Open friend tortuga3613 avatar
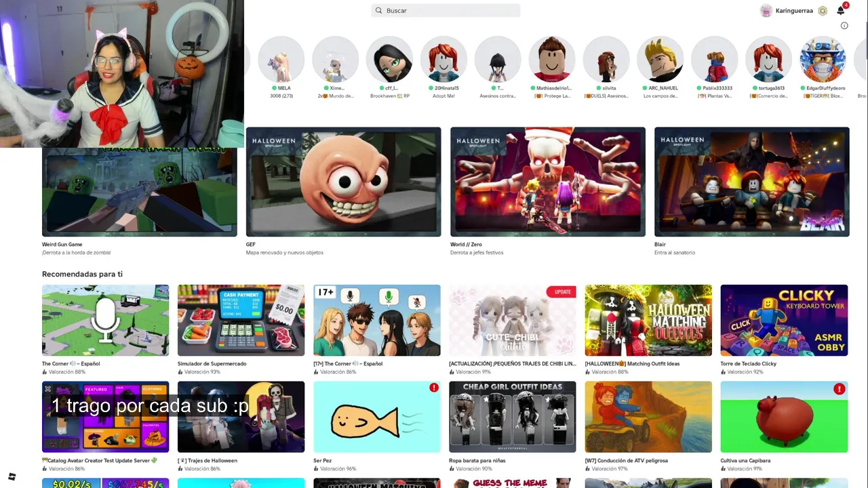 tap(769, 60)
